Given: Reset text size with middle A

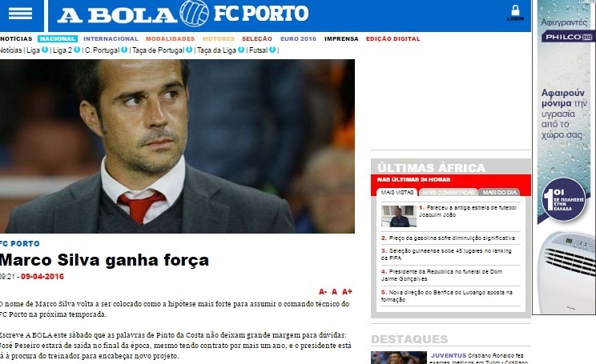Looking at the screenshot, I should pos(334,291).
